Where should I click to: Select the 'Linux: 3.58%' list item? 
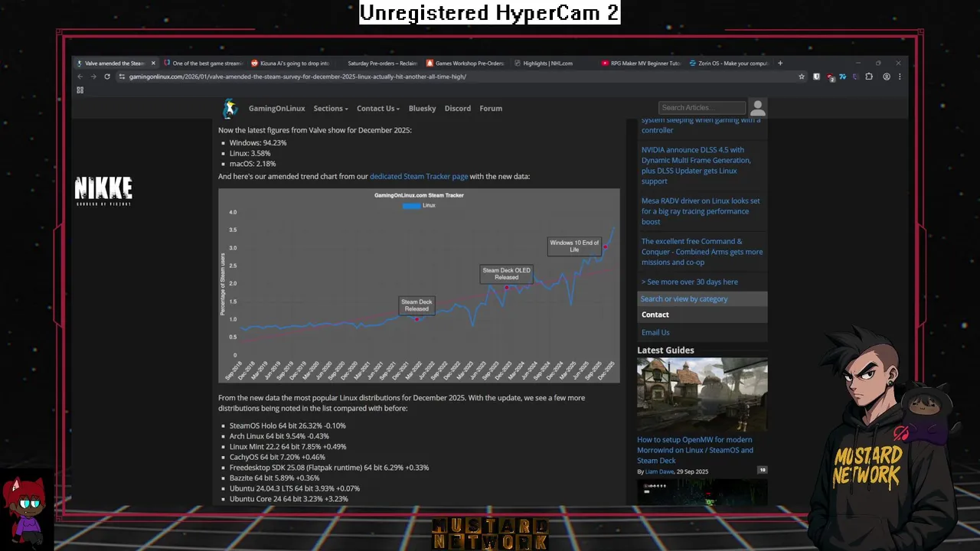pyautogui.click(x=250, y=153)
